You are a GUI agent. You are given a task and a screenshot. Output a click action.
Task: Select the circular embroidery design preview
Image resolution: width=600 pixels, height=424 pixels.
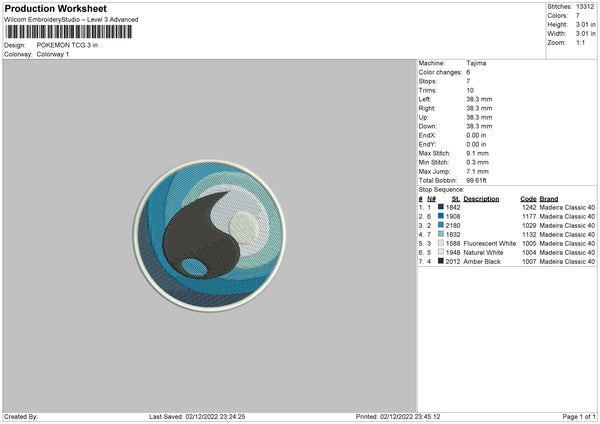pyautogui.click(x=209, y=236)
